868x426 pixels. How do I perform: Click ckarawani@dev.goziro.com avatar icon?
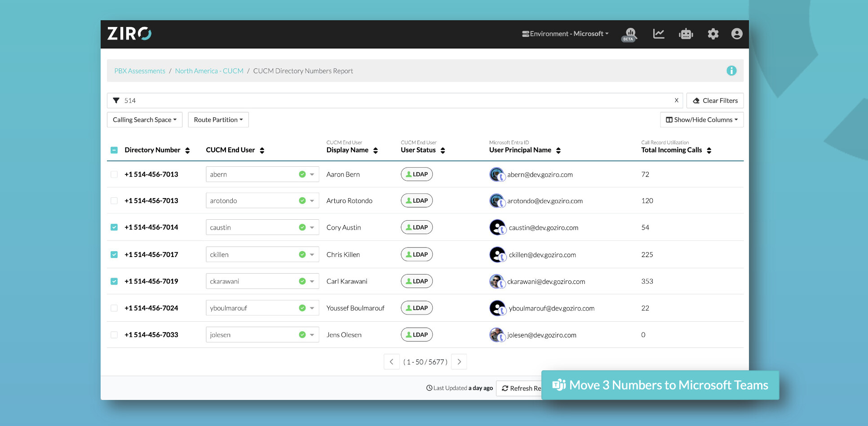[497, 281]
